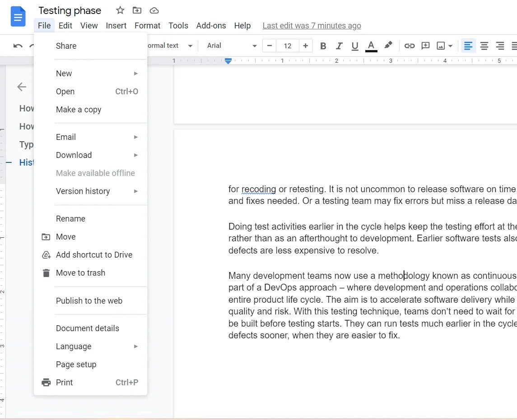Open the text color tool
The height and width of the screenshot is (420, 517).
[x=370, y=46]
